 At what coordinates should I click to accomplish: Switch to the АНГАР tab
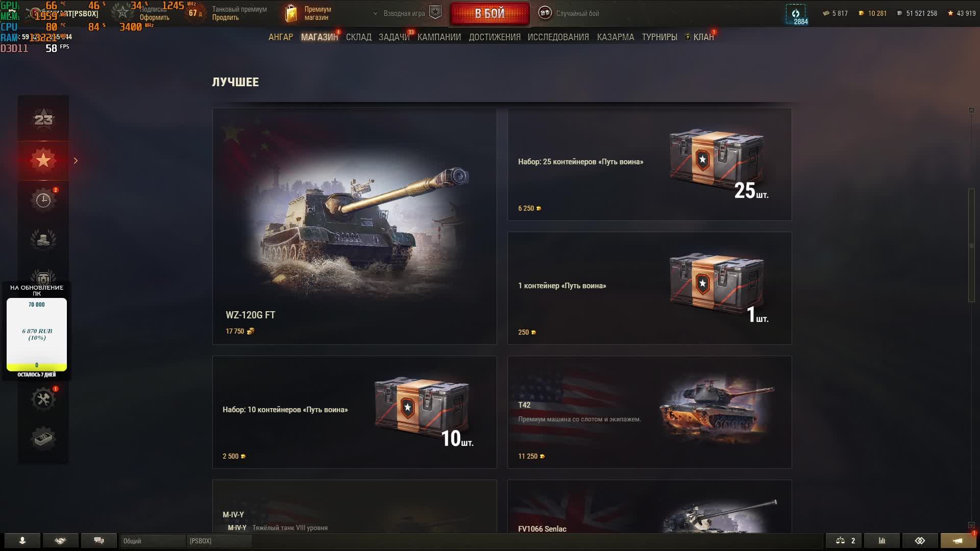pyautogui.click(x=281, y=37)
